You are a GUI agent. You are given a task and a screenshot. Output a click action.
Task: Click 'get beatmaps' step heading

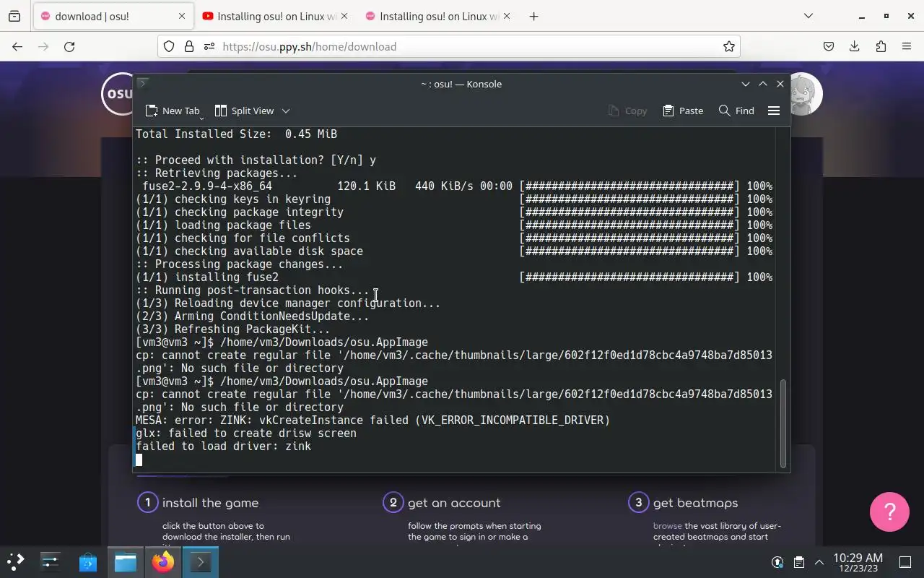[x=695, y=503]
